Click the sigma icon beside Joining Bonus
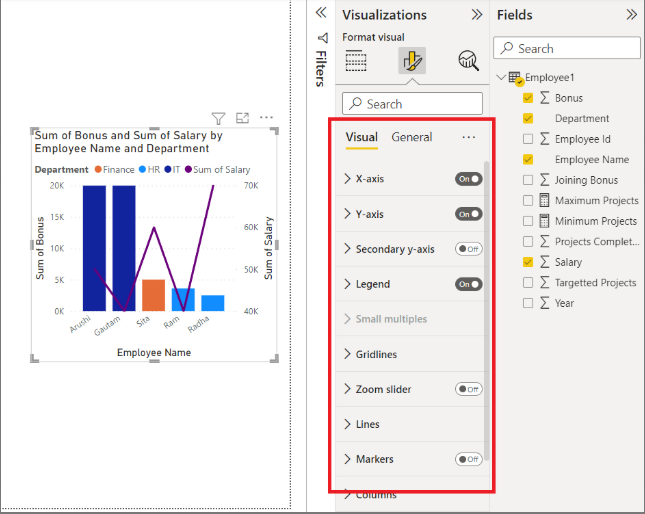The image size is (645, 514). point(545,180)
